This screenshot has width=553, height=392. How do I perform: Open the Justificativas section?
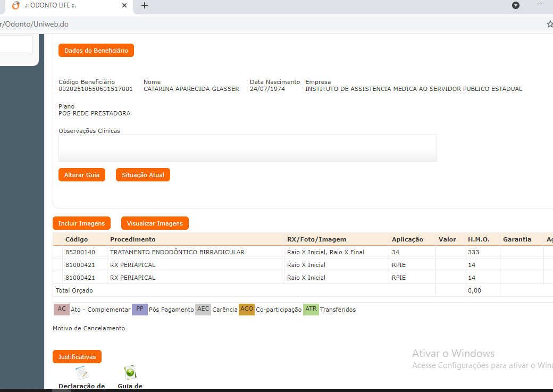tap(77, 357)
